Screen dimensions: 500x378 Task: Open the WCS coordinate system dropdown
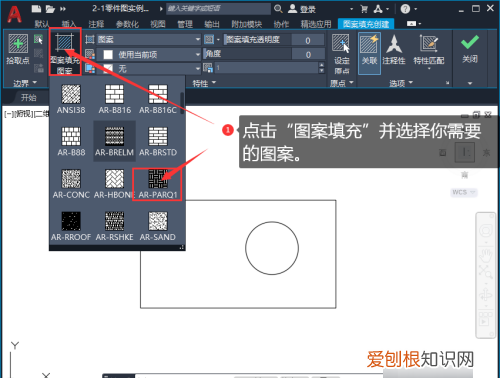(464, 192)
